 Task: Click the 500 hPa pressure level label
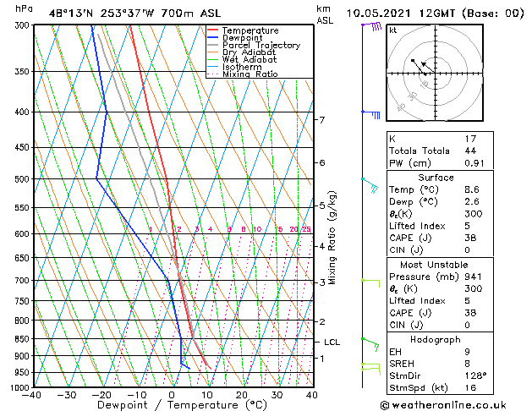(x=24, y=178)
